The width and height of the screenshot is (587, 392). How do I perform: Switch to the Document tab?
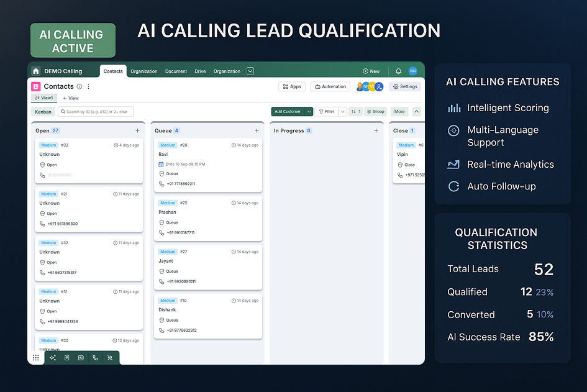176,71
